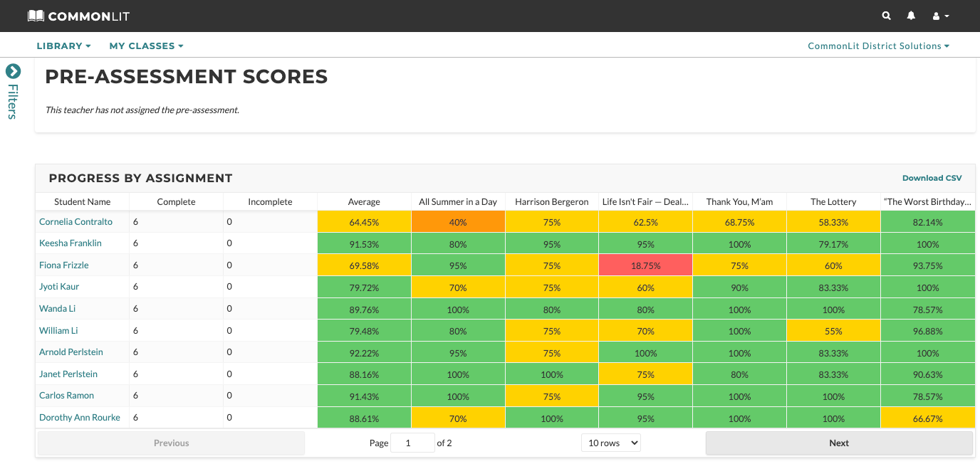Click Life Isn't Fair column header
Image resolution: width=980 pixels, height=464 pixels.
[646, 201]
